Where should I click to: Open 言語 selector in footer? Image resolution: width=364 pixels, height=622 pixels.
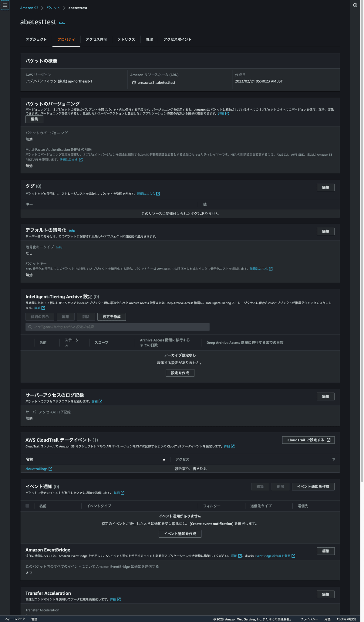[34, 619]
